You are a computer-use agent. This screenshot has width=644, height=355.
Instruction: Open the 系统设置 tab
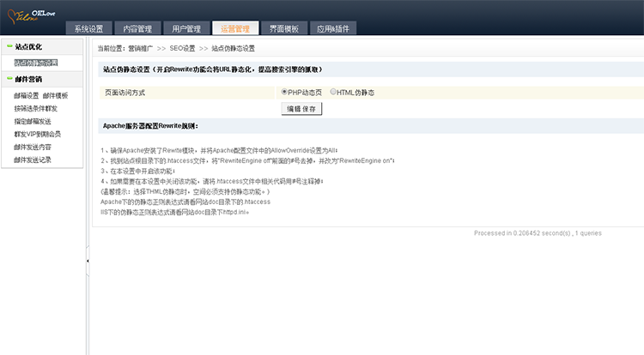[88, 28]
